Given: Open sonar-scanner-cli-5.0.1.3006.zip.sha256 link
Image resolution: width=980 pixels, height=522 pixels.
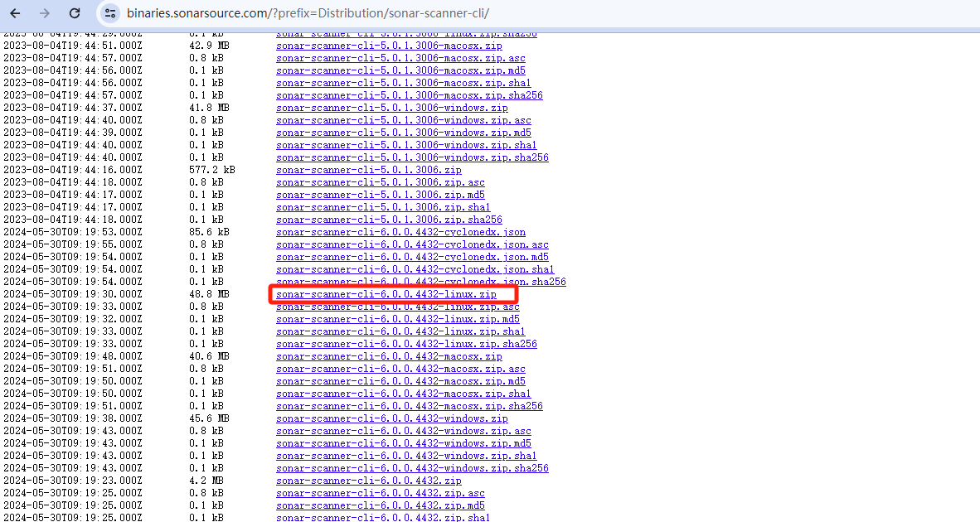Looking at the screenshot, I should click(390, 220).
